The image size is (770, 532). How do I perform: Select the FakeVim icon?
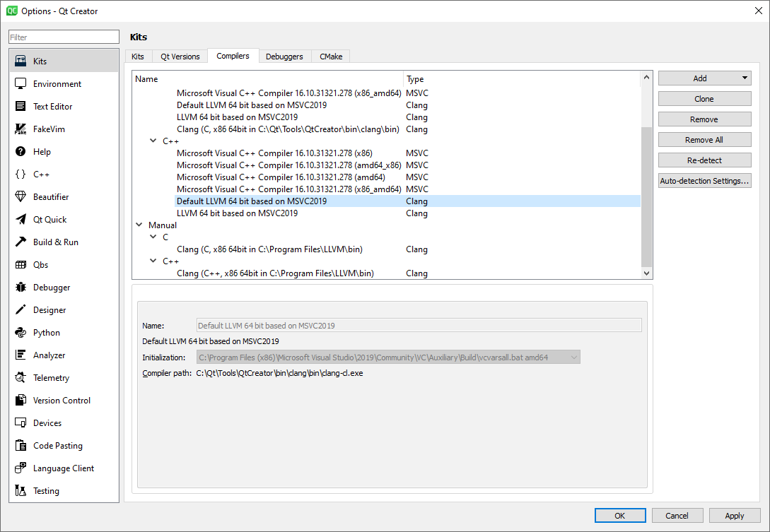(21, 129)
